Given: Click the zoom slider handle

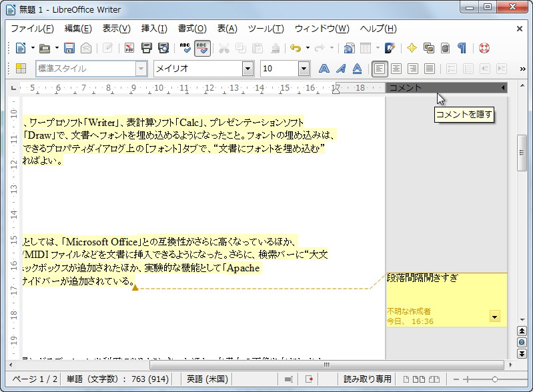Looking at the screenshot, I should click(x=495, y=379).
